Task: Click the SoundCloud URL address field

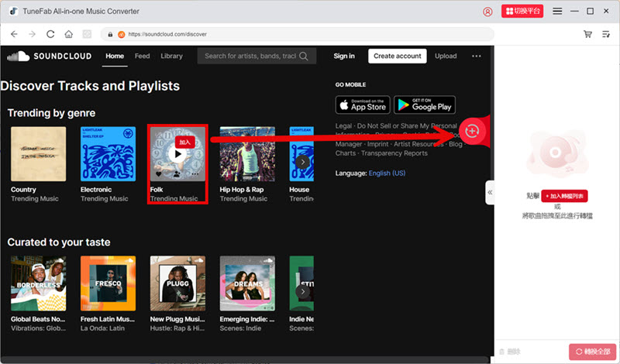Action: click(298, 34)
